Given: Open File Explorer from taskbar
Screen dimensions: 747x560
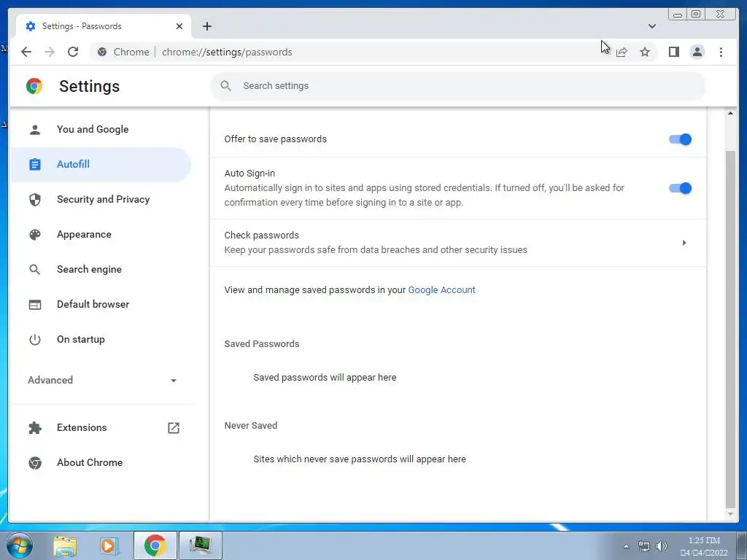Looking at the screenshot, I should pyautogui.click(x=65, y=546).
